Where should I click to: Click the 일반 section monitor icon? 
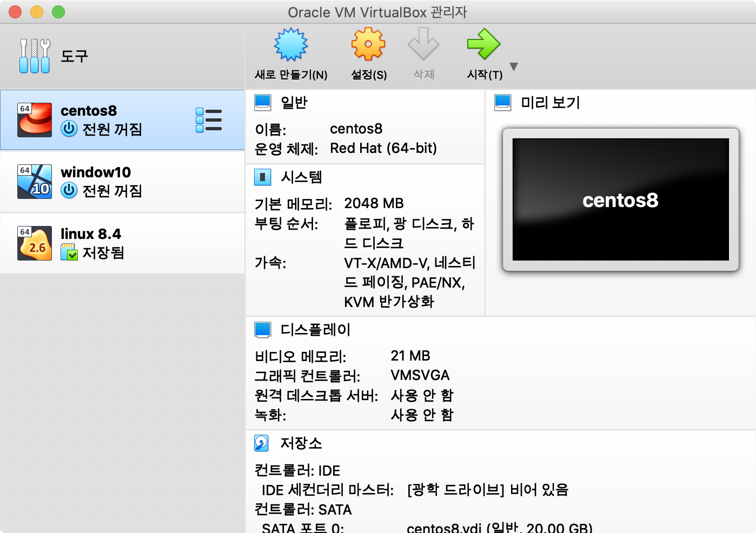pyautogui.click(x=263, y=102)
